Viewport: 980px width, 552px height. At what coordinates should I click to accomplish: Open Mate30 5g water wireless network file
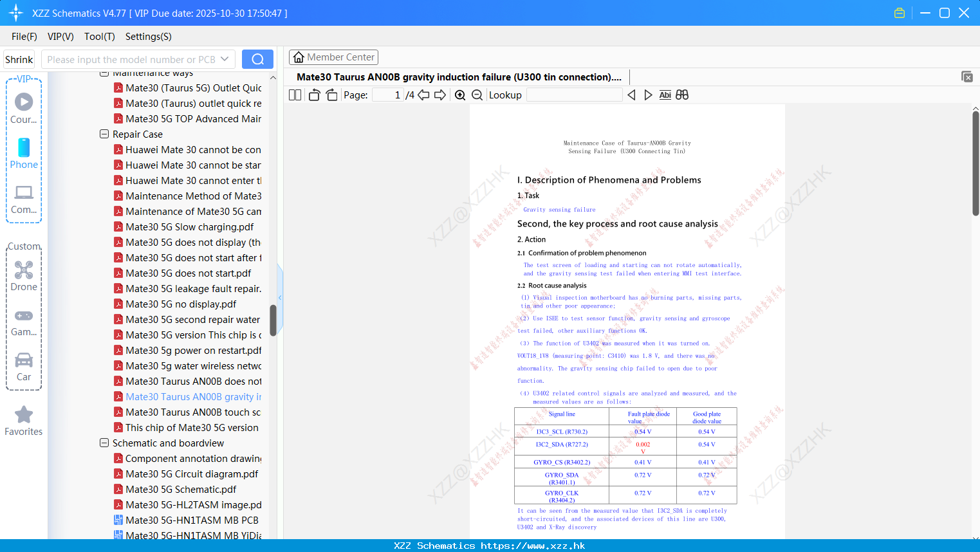tap(193, 365)
